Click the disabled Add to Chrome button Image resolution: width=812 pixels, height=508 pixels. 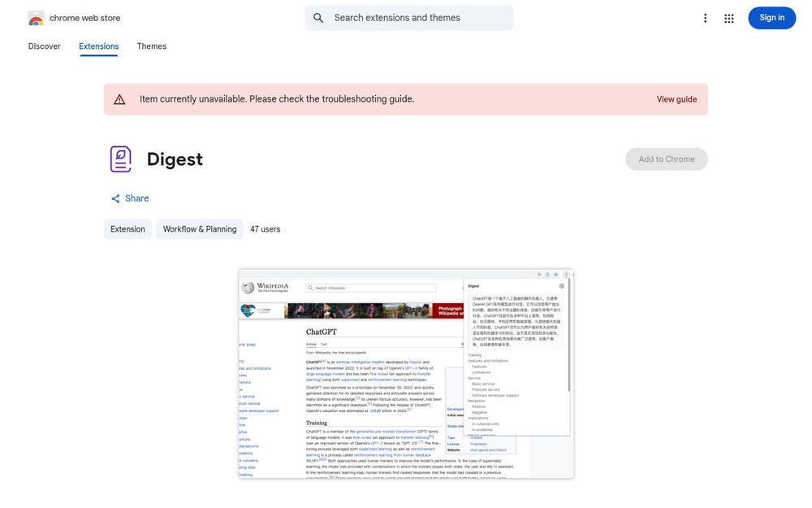pos(667,159)
